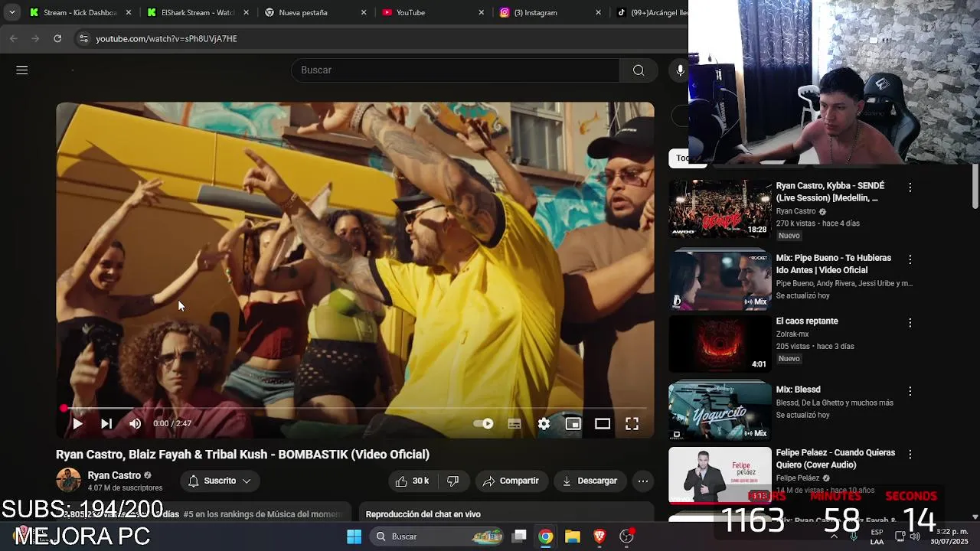View site information icon in address bar

coord(83,38)
